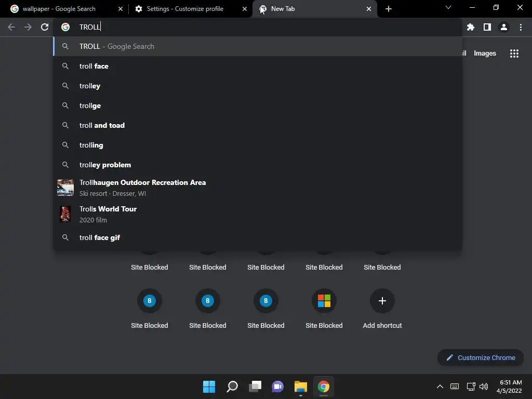Open Trollhaugen Outdoor Recreation Area suggestion
532x399 pixels.
[258, 188]
